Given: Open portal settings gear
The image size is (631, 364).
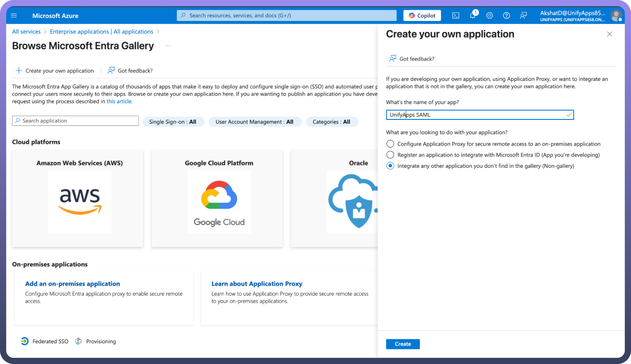Looking at the screenshot, I should [489, 15].
